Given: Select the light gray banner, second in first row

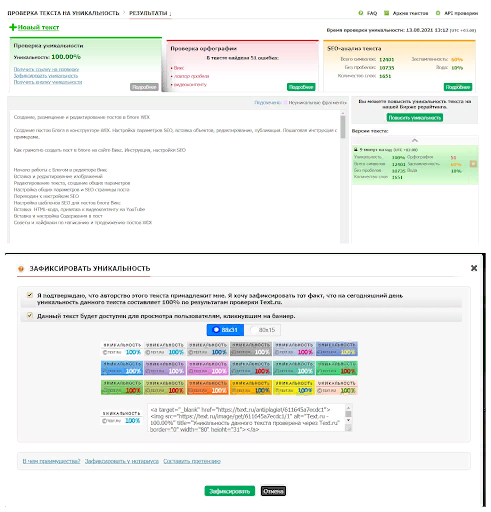Looking at the screenshot, I should (x=165, y=349).
